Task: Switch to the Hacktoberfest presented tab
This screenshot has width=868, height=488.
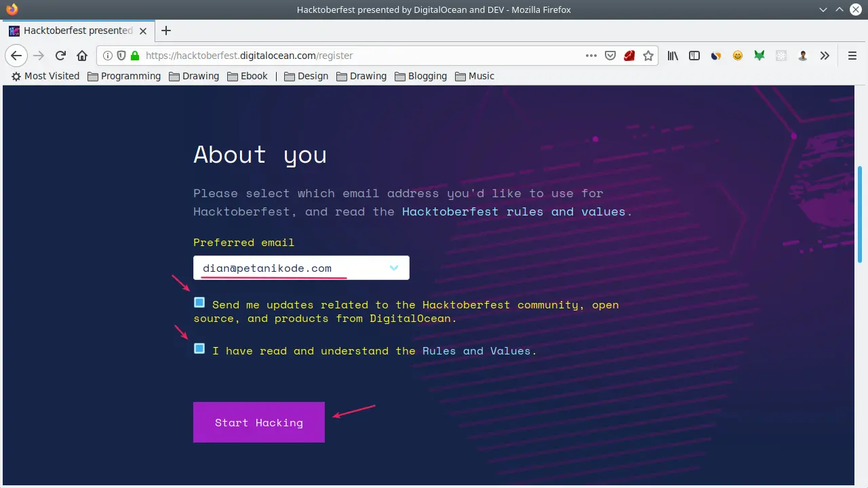Action: tap(78, 30)
